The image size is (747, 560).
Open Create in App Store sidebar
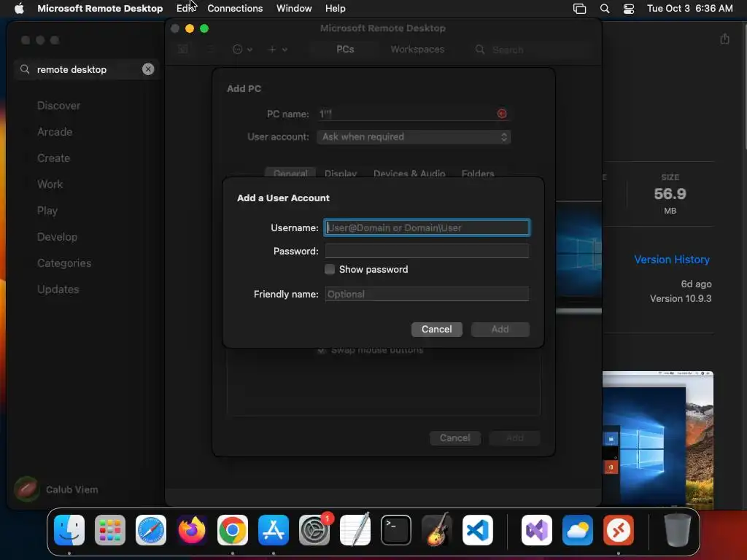pos(53,158)
